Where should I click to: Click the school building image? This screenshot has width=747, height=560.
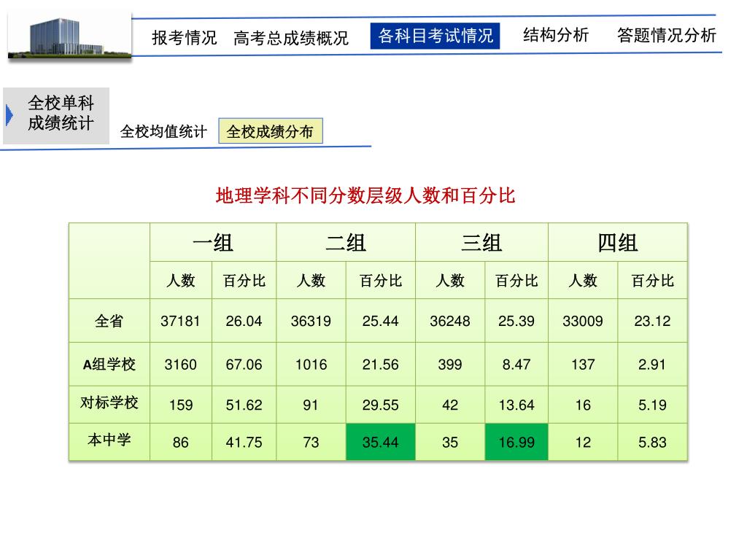[x=69, y=36]
